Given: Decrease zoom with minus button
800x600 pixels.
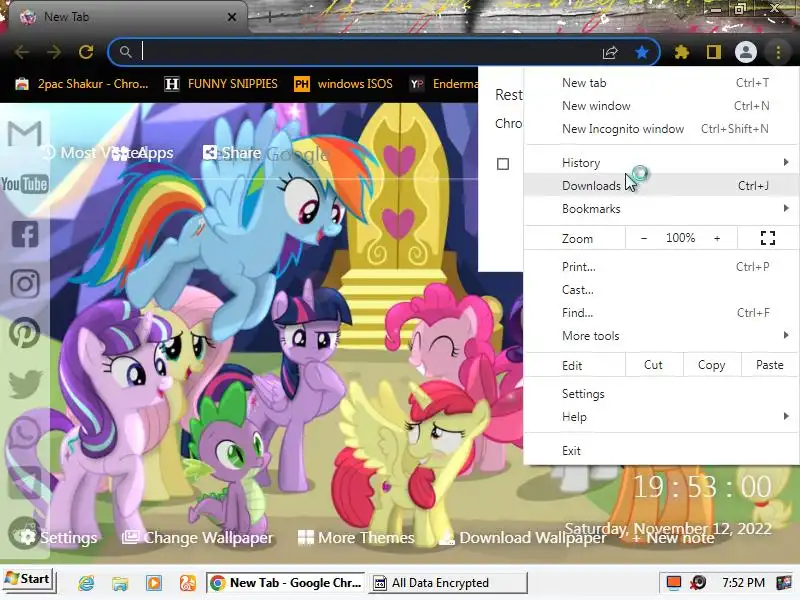Looking at the screenshot, I should [x=644, y=238].
